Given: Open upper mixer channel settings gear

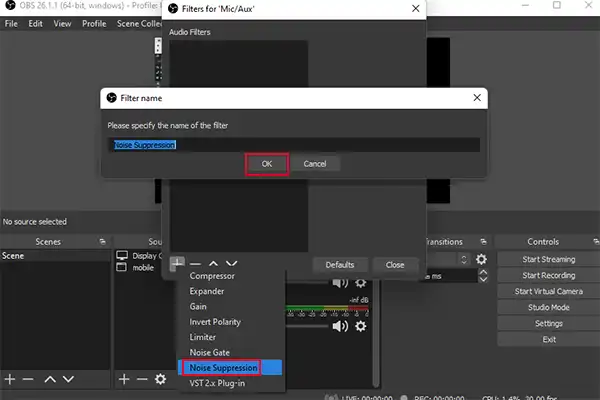Looking at the screenshot, I should (x=360, y=284).
